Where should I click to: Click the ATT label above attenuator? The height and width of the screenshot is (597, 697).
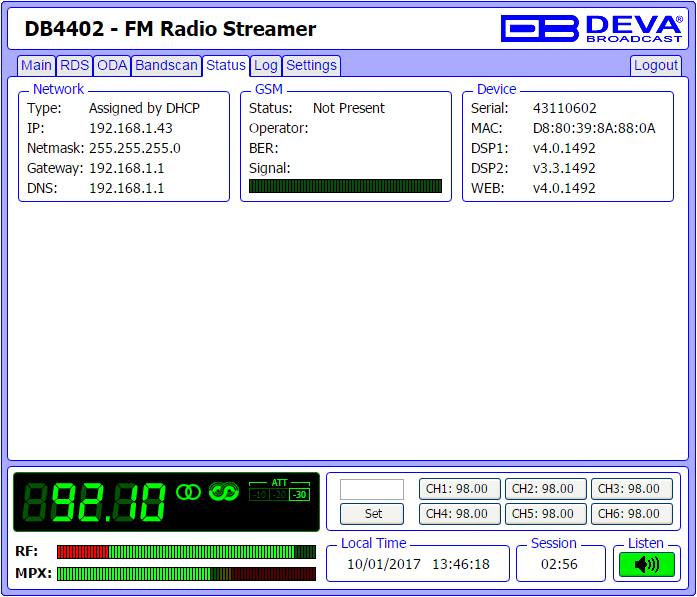tap(279, 483)
